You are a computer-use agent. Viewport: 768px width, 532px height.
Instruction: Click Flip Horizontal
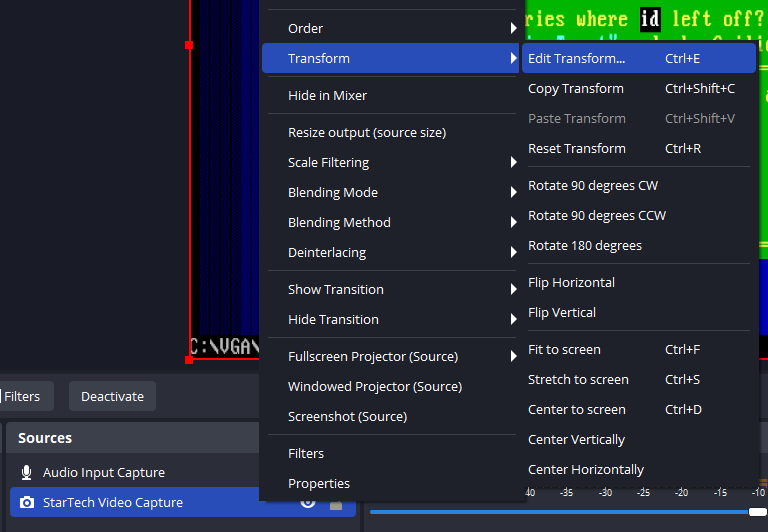(x=571, y=282)
